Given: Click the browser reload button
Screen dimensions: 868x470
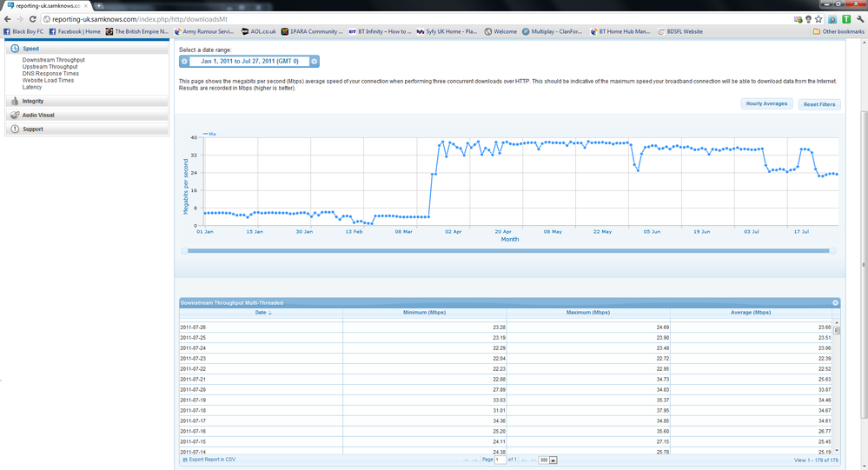Looking at the screenshot, I should [32, 18].
